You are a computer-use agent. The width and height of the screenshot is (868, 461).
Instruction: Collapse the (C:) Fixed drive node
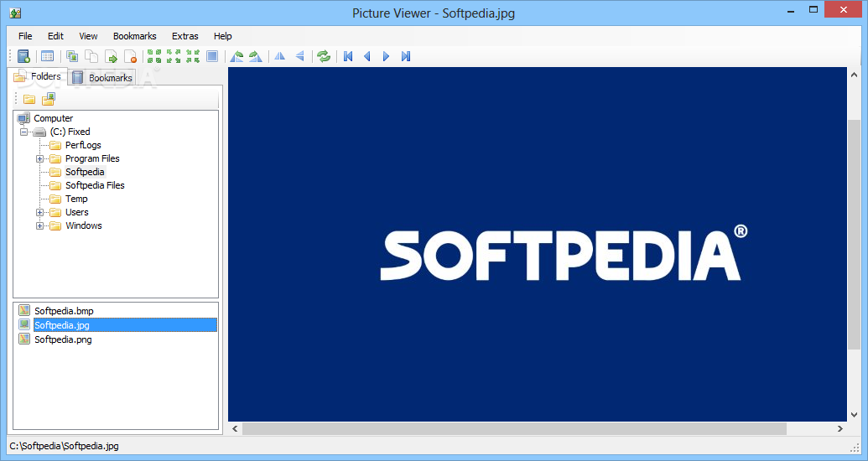point(23,132)
